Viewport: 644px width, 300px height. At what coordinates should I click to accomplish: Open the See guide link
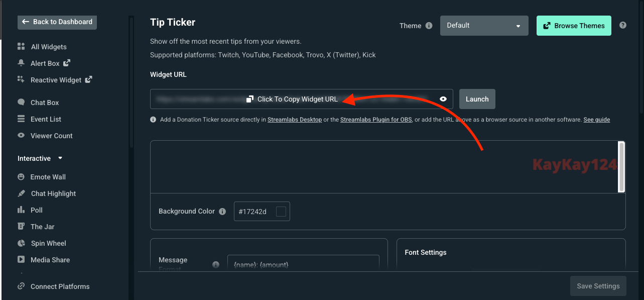point(596,119)
